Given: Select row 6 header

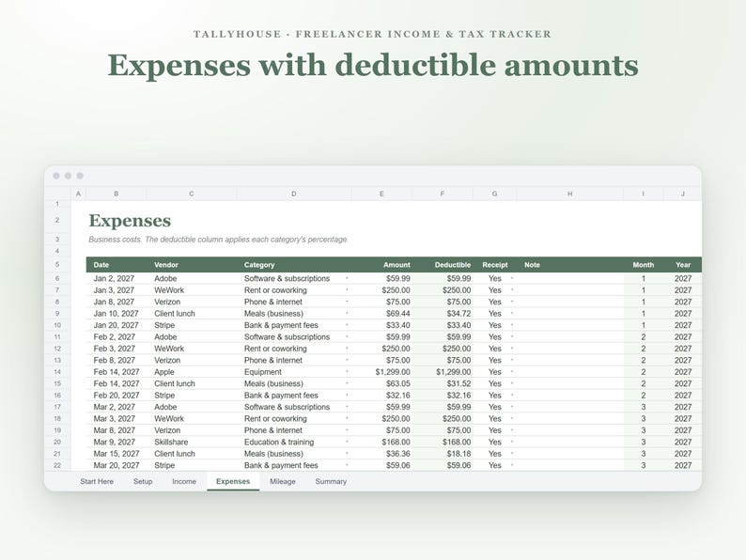Looking at the screenshot, I should [57, 278].
